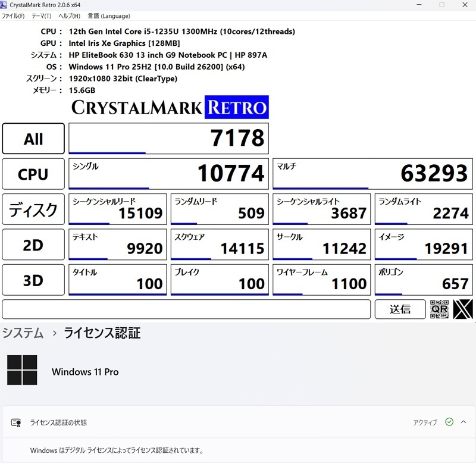Click the CrystalMark Retro app icon in title bar
Viewport: 476px width, 476px height.
coord(4,5)
